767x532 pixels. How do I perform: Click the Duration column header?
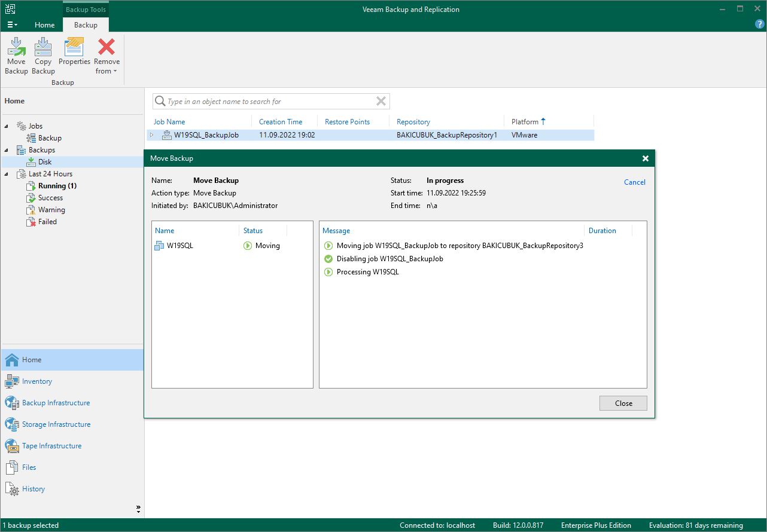tap(602, 231)
